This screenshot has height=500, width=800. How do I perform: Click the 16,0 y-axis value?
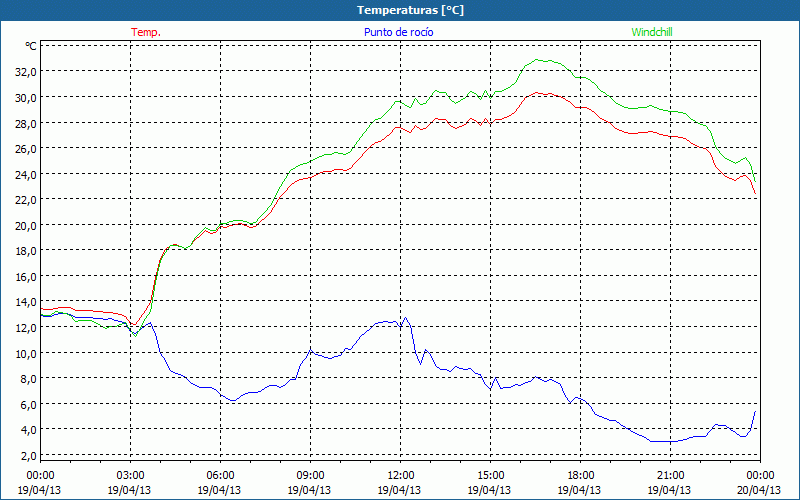(x=27, y=277)
